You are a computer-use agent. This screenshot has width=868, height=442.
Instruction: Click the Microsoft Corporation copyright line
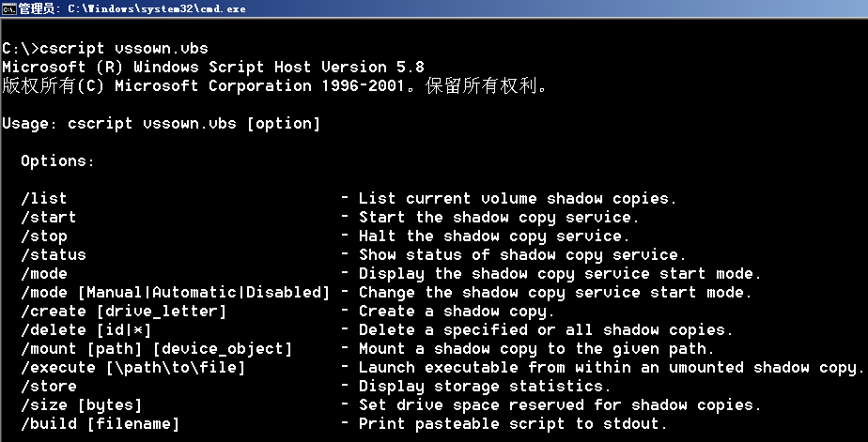274,85
